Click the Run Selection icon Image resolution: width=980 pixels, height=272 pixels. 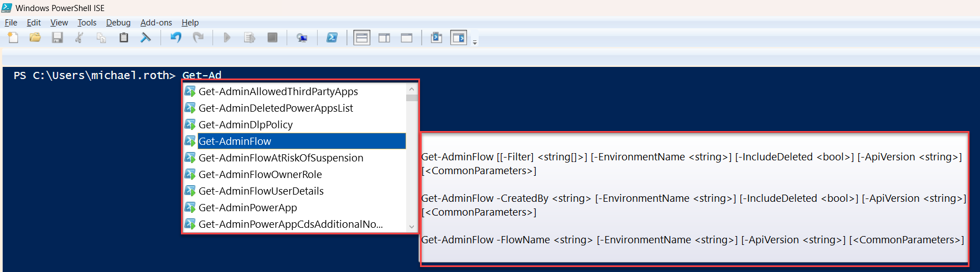(x=250, y=38)
